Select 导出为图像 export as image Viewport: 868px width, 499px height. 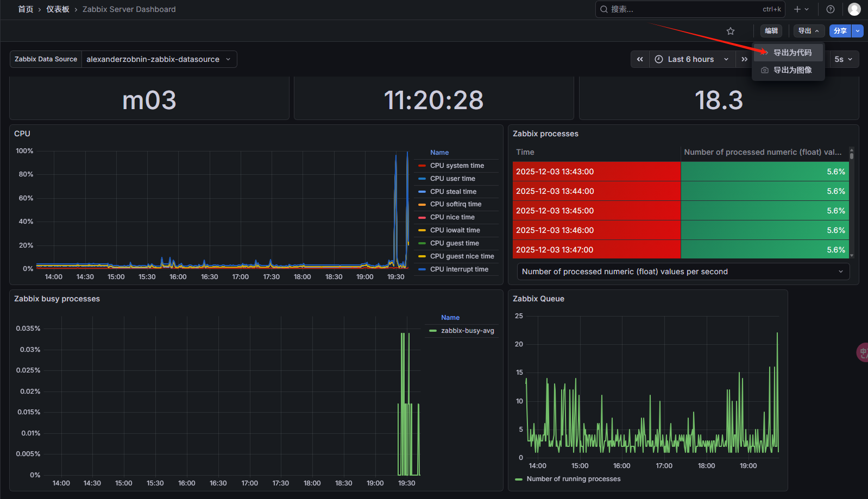click(x=788, y=70)
